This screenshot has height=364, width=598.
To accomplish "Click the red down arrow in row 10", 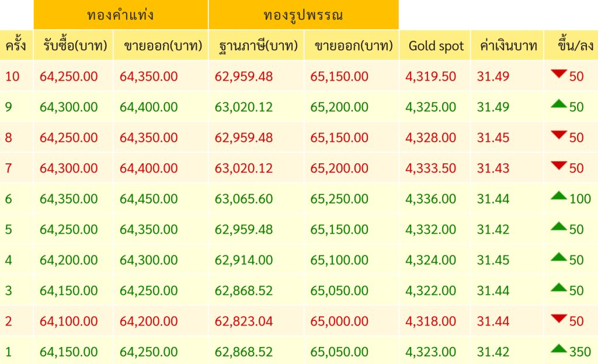I will tap(559, 74).
